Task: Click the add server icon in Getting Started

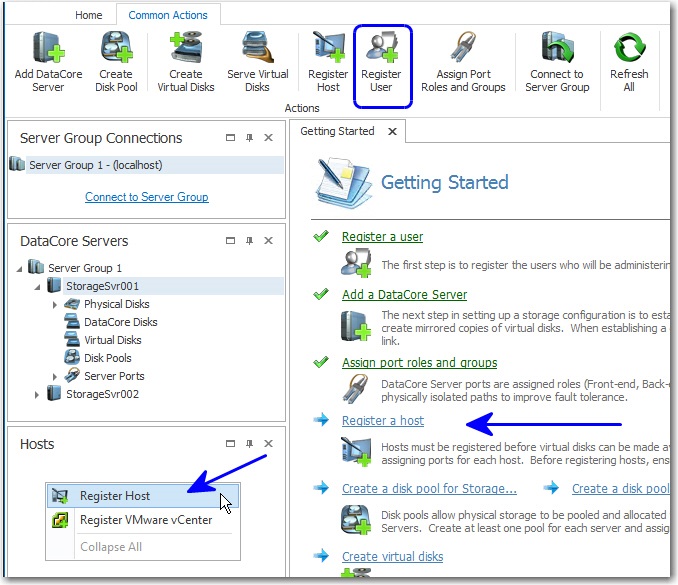Action: click(355, 326)
